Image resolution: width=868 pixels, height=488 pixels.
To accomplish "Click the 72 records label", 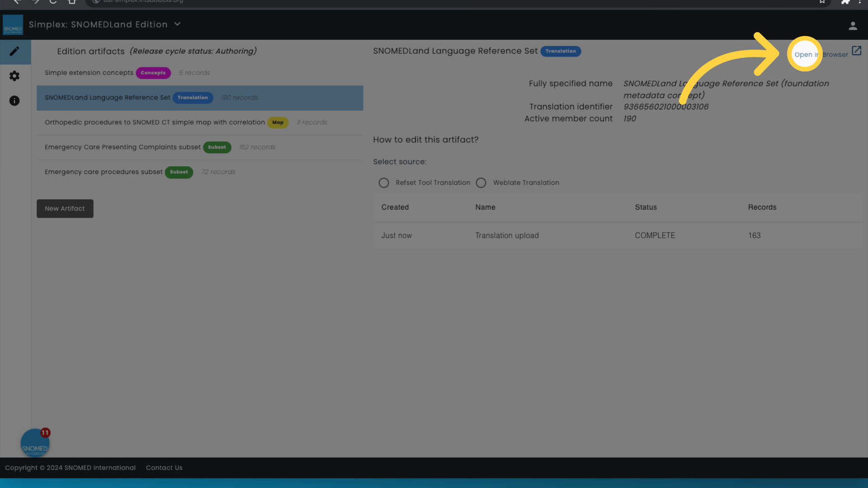I will (218, 172).
